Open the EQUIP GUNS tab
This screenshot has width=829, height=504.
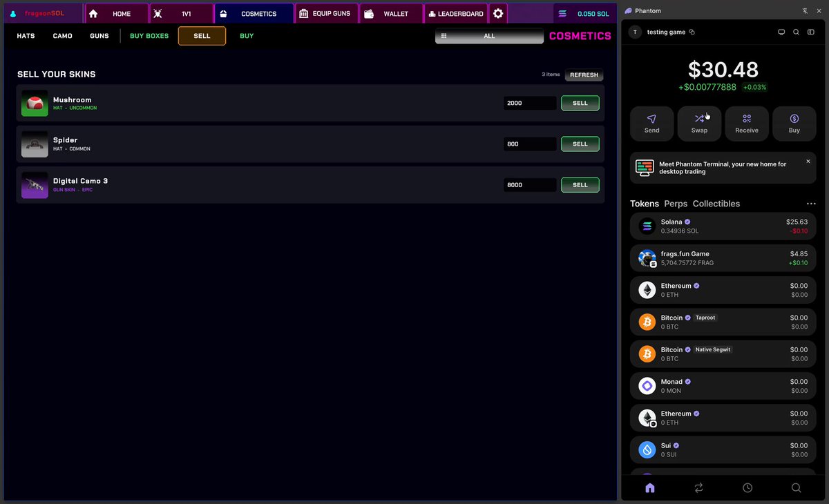coord(326,13)
